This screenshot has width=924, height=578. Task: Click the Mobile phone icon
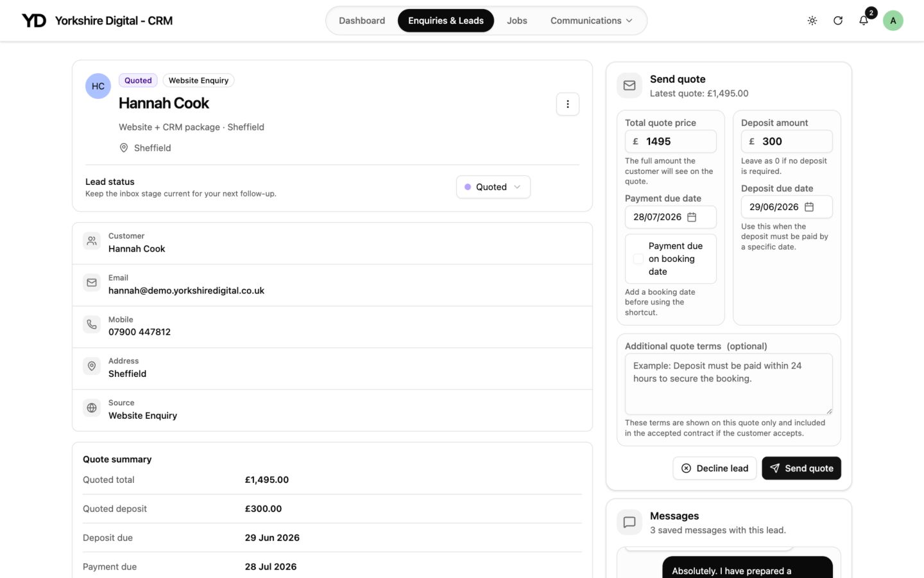92,325
